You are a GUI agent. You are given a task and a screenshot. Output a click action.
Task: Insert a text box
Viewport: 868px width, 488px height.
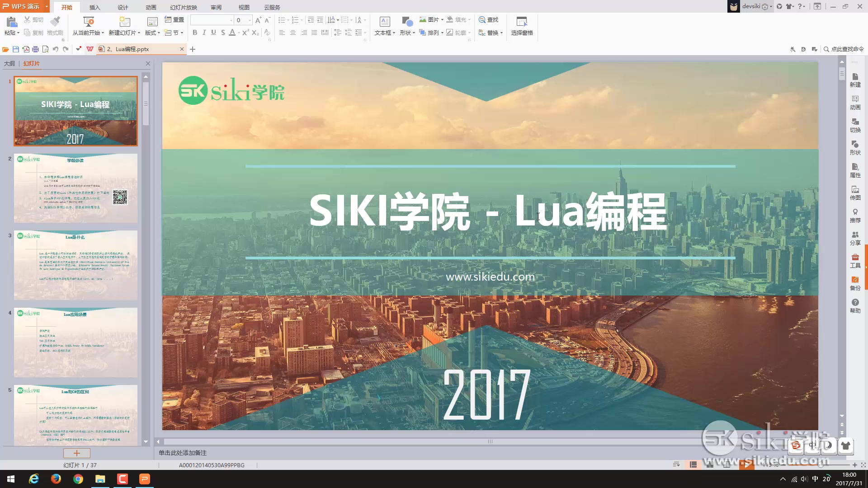382,25
